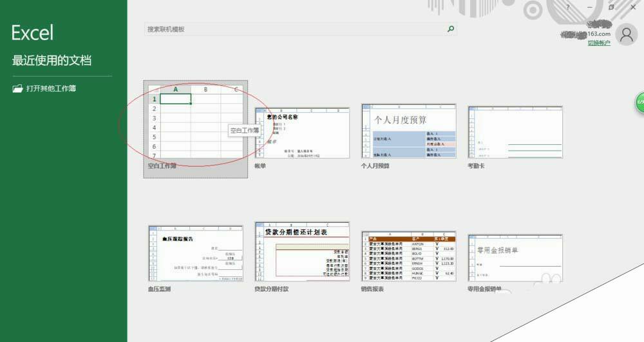
Task: Restore down the Excel window
Action: (x=611, y=7)
